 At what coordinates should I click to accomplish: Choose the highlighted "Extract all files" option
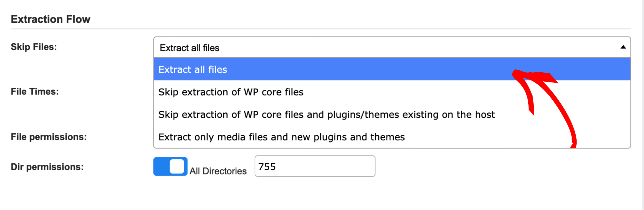[x=193, y=70]
